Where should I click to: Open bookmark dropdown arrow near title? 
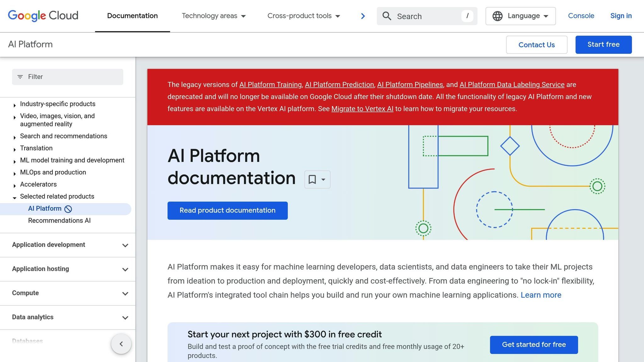click(x=323, y=179)
